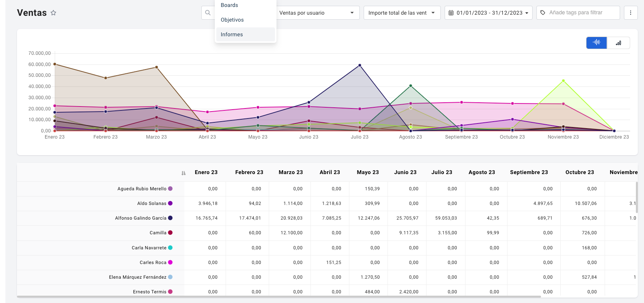Select the Elena Márquez Fernández row name

(x=138, y=277)
